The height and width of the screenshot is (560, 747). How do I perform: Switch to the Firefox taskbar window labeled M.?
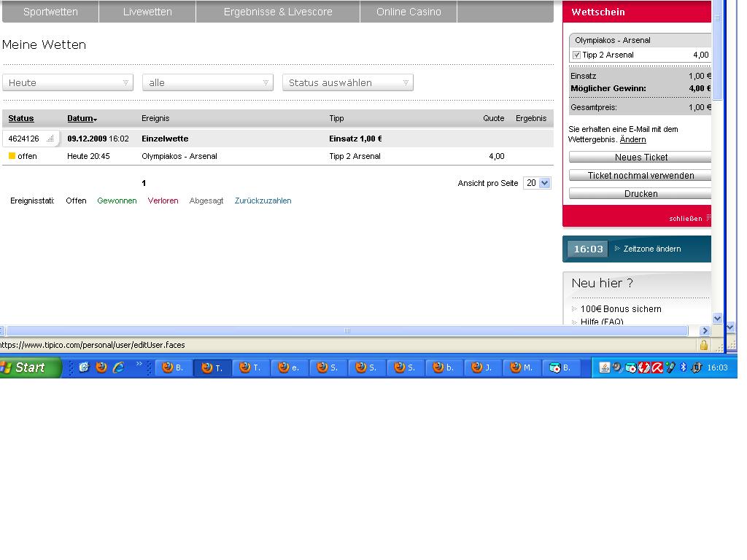point(521,367)
